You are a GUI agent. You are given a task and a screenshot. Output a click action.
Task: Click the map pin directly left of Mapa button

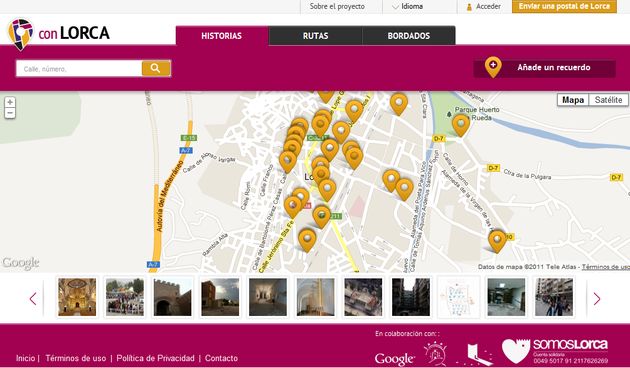[399, 103]
